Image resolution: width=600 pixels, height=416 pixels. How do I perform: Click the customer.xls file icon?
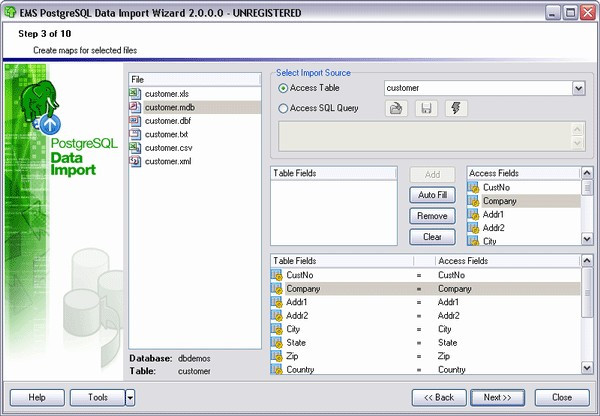click(x=135, y=93)
